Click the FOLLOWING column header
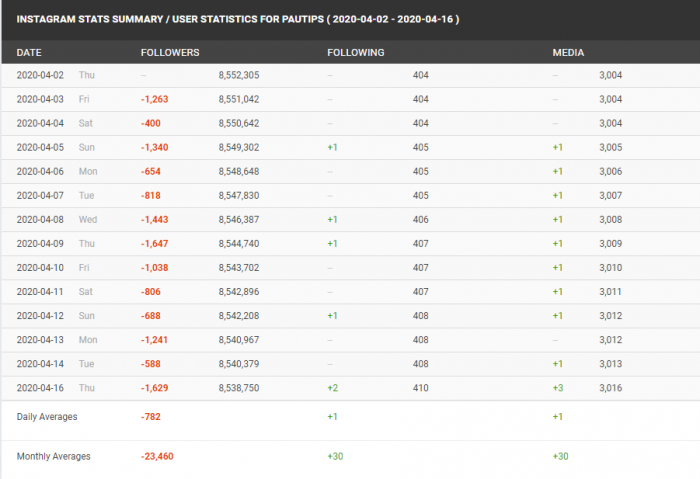The height and width of the screenshot is (479, 700). point(355,52)
